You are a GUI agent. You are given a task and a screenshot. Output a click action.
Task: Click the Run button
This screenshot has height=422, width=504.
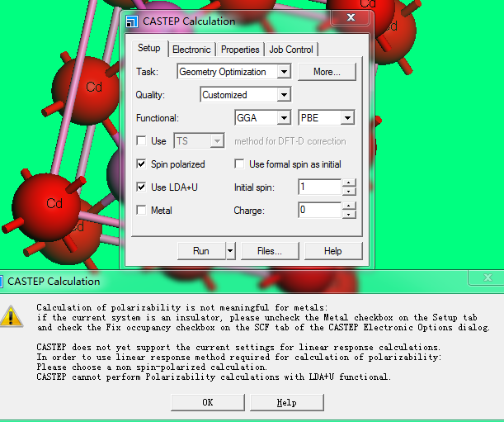[201, 251]
